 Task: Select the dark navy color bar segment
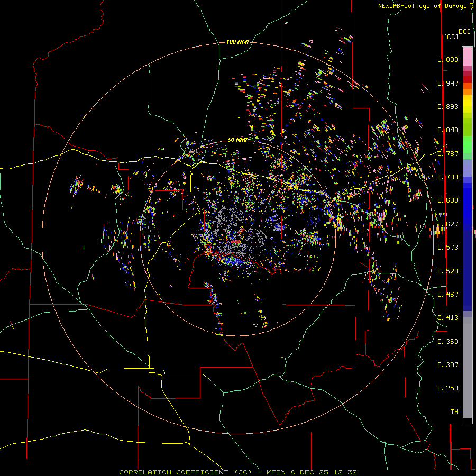point(467,267)
